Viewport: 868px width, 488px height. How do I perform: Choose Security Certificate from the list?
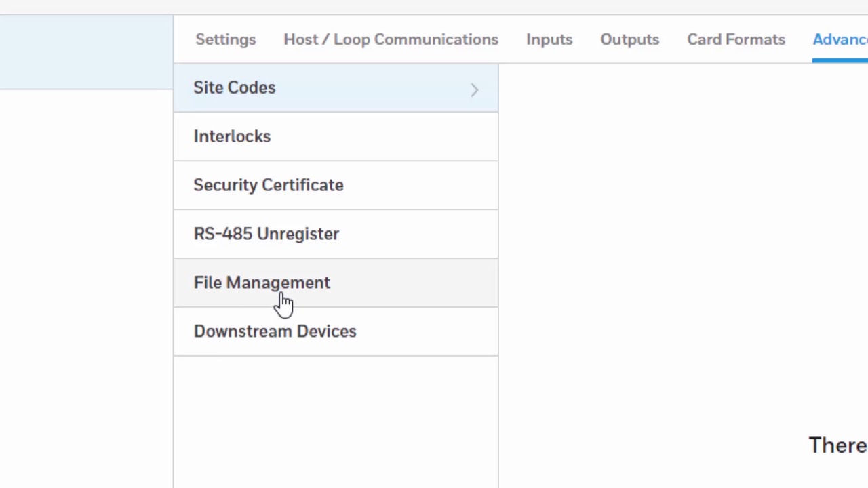[x=269, y=186]
